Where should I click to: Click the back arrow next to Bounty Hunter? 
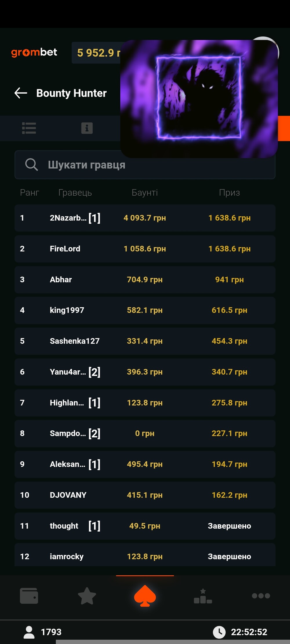(21, 93)
